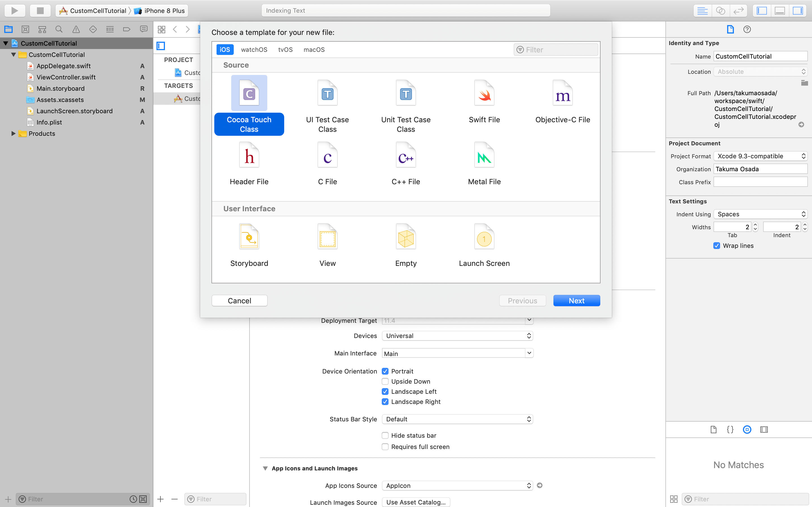Image resolution: width=812 pixels, height=507 pixels.
Task: Click the Next button
Action: pyautogui.click(x=576, y=301)
